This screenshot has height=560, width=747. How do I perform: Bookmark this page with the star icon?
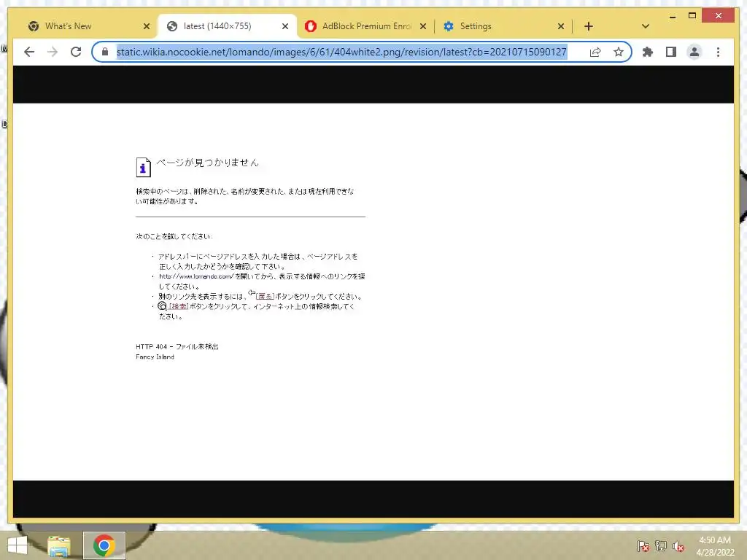click(619, 52)
